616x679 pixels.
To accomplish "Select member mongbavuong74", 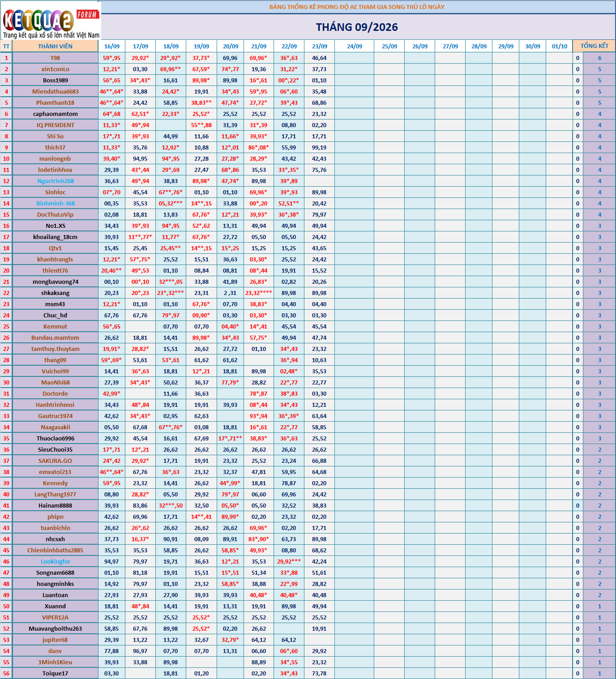I will coord(55,282).
